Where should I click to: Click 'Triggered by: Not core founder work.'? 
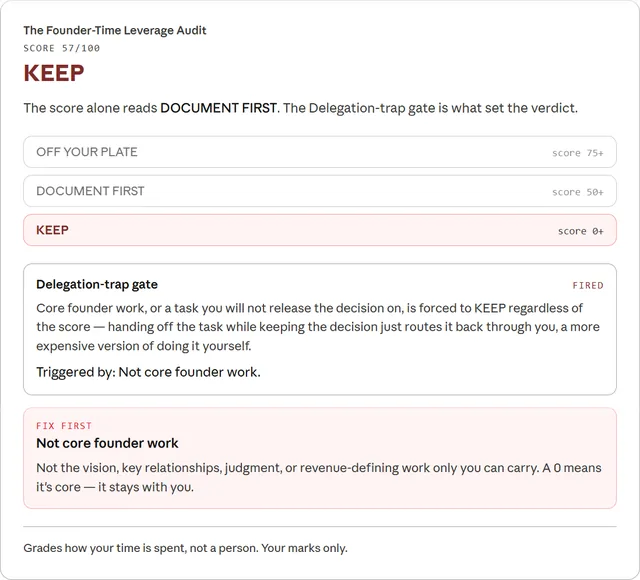pyautogui.click(x=148, y=372)
